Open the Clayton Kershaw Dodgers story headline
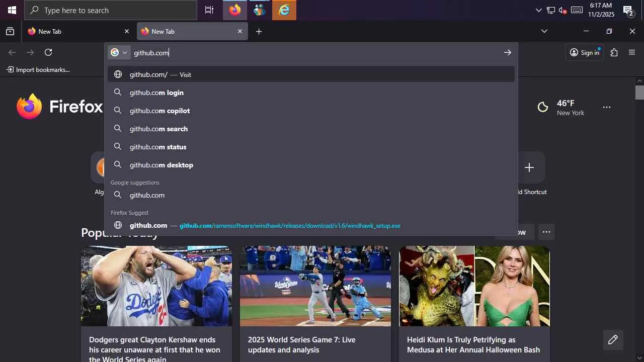Viewport: 644px width, 362px height. click(154, 349)
